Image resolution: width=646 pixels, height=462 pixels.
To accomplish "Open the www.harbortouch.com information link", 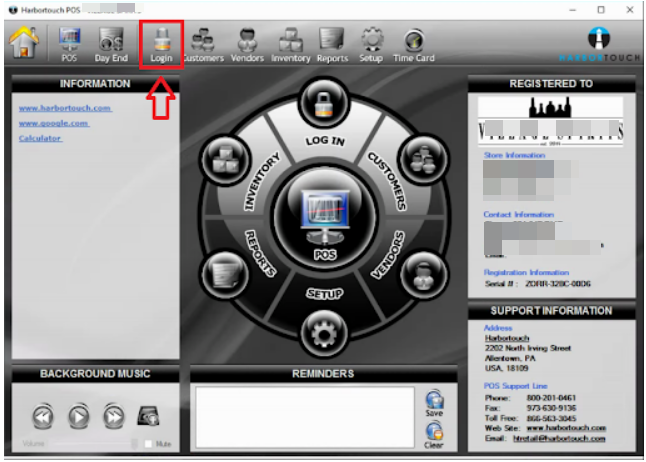I will point(65,108).
